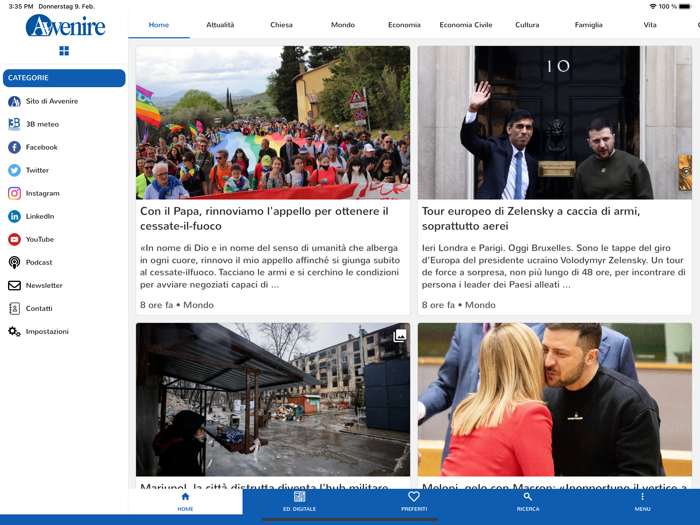Tap the Wi-Fi status icon

(x=653, y=6)
